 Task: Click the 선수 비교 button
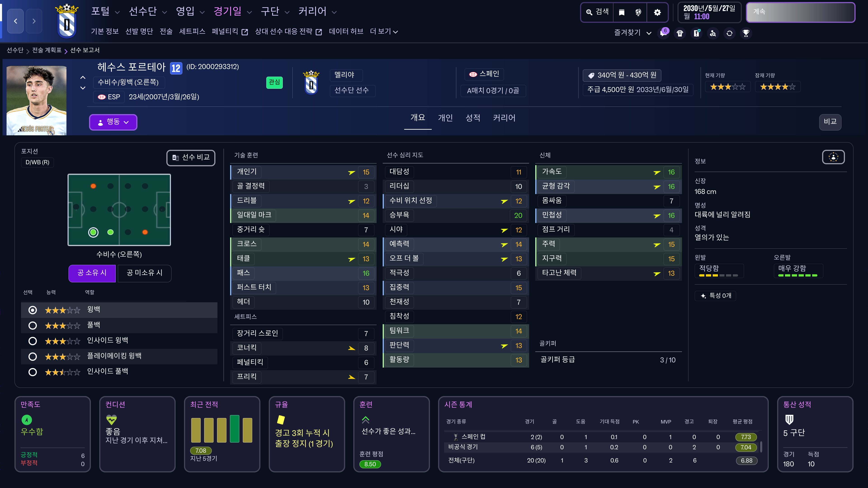191,157
